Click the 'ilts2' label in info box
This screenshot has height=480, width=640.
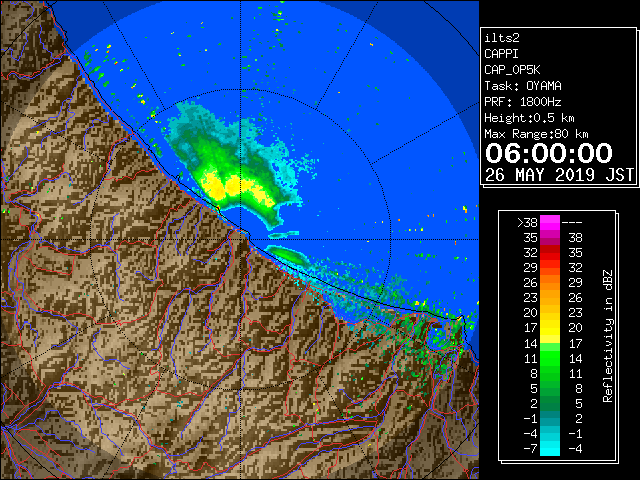502,38
